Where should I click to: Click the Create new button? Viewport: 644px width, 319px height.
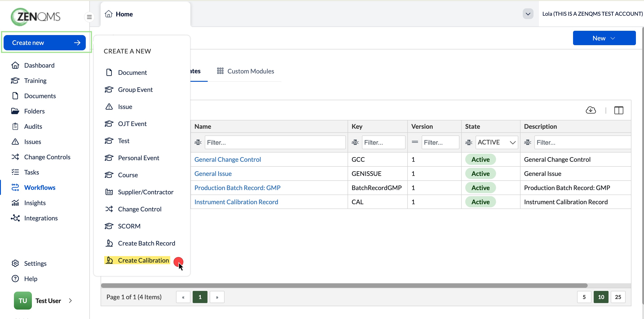click(x=44, y=42)
